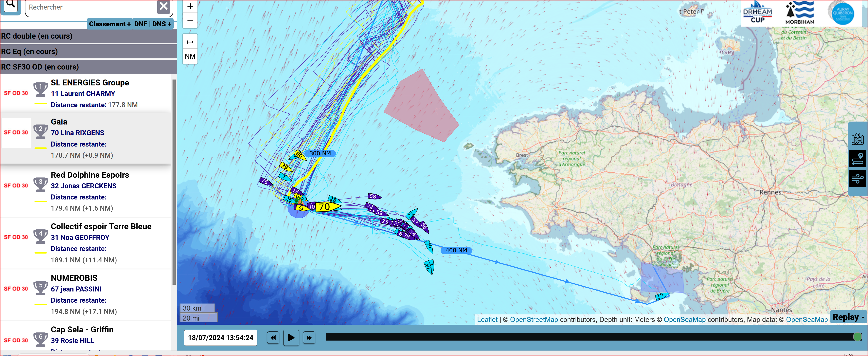Click boat marker 58 on the map
The height and width of the screenshot is (356, 868).
(374, 196)
